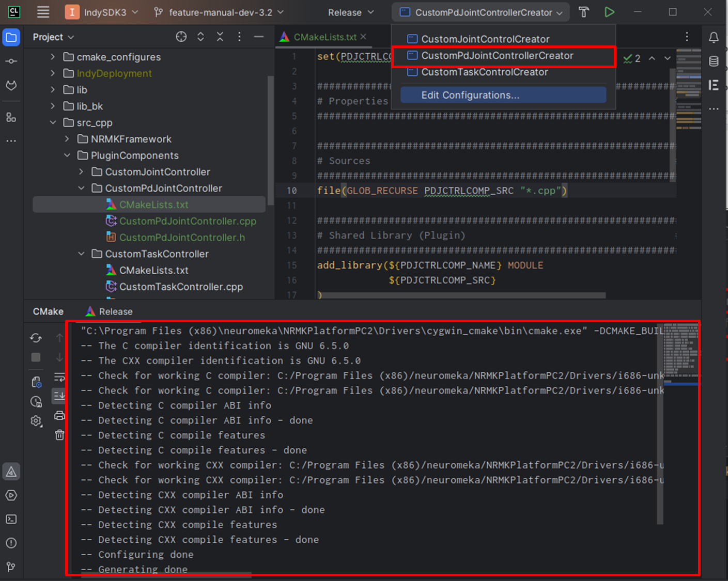Screen dimensions: 728x581
Task: Open the main hamburger menu
Action: (x=43, y=12)
